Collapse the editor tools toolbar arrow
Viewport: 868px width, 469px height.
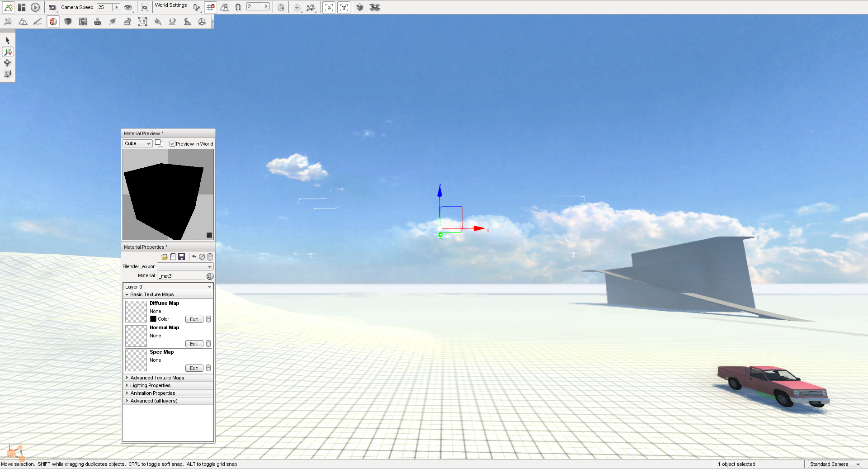point(212,21)
